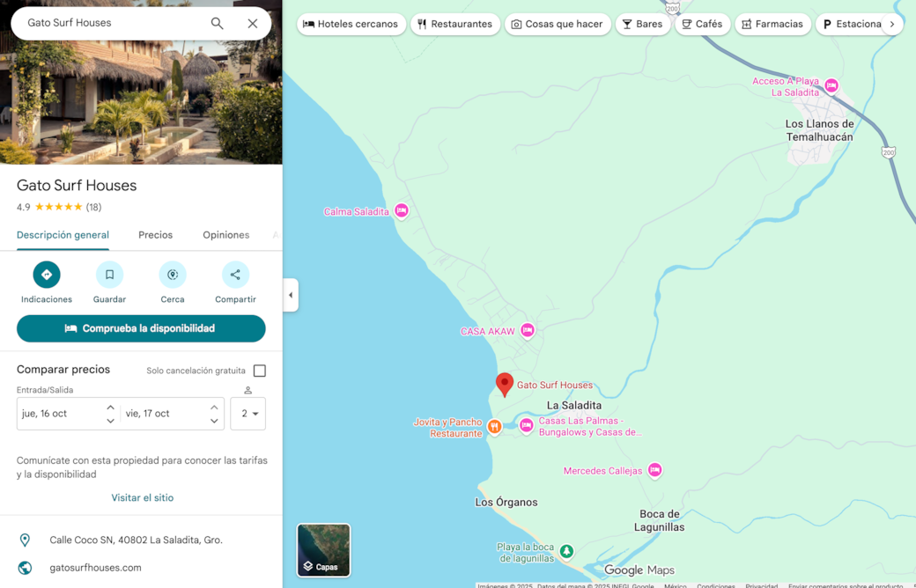Screen dimensions: 916x588
Task: Open the Visitar el sitio link
Action: (x=142, y=498)
